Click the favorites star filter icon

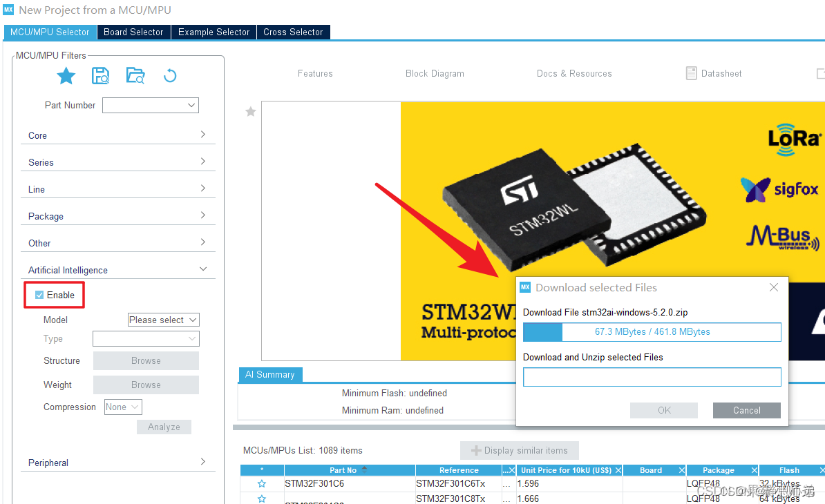(x=66, y=76)
